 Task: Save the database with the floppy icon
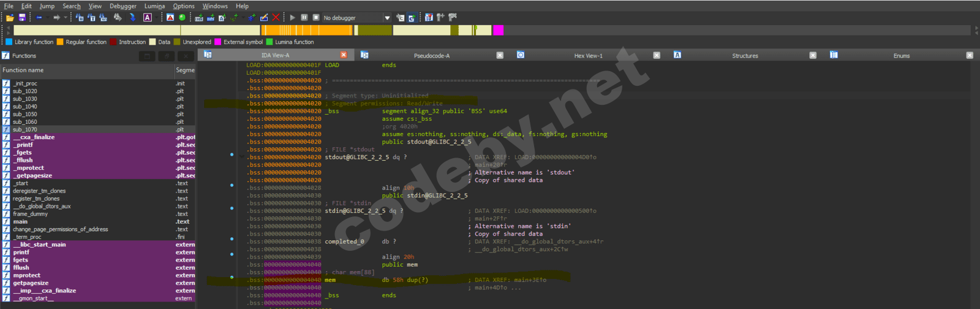pyautogui.click(x=22, y=18)
